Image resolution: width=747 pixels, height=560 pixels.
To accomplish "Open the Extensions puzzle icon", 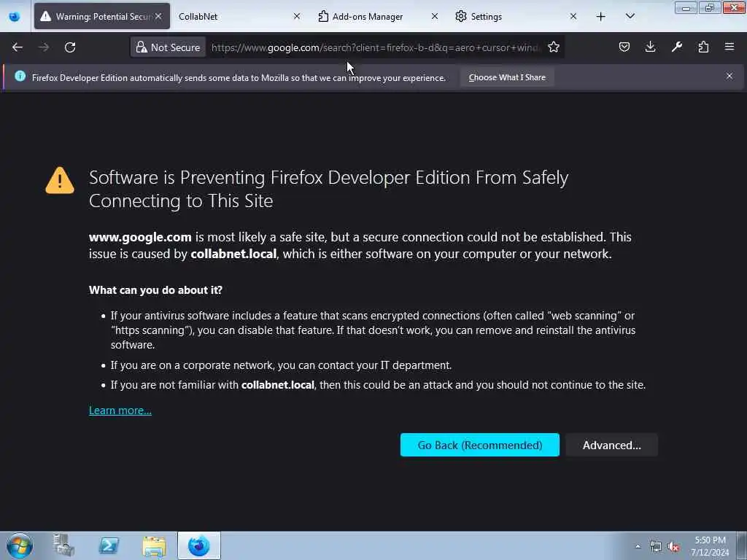I will coord(703,47).
